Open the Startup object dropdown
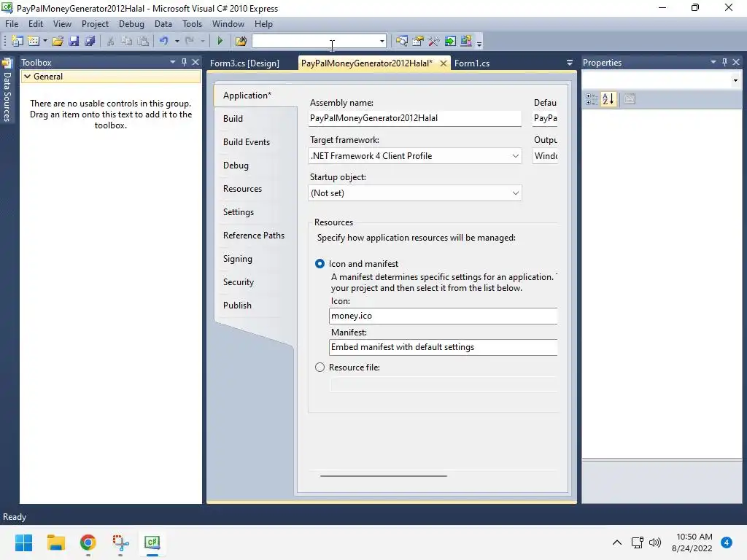 point(414,192)
